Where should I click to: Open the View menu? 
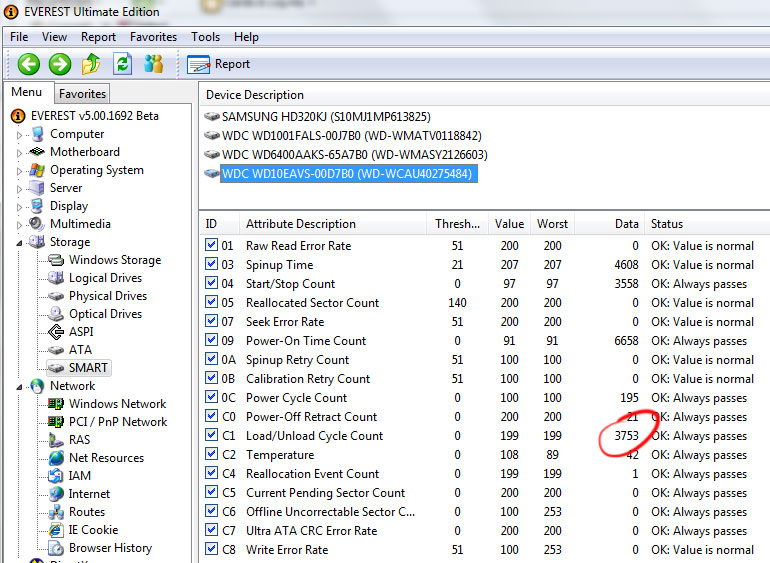tap(54, 37)
